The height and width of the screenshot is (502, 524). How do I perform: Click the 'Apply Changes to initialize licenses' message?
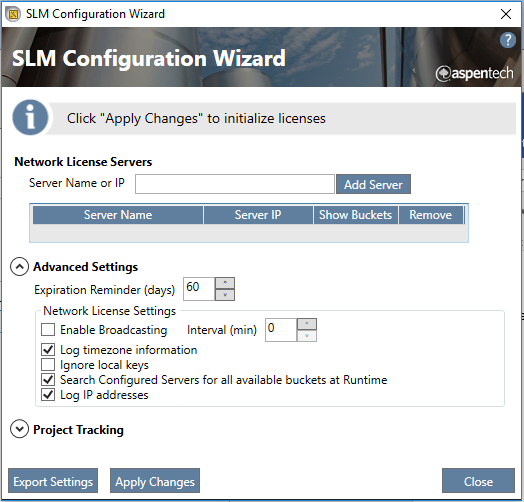(196, 119)
